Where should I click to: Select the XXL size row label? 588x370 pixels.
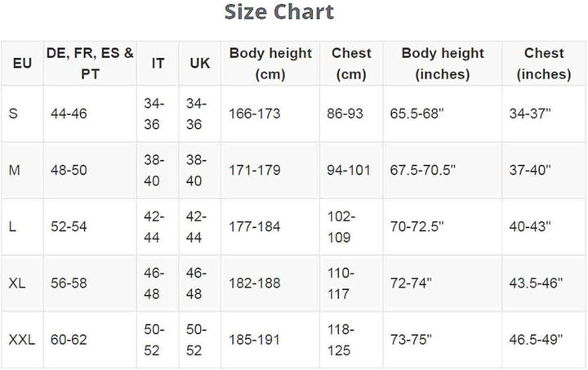pos(22,340)
